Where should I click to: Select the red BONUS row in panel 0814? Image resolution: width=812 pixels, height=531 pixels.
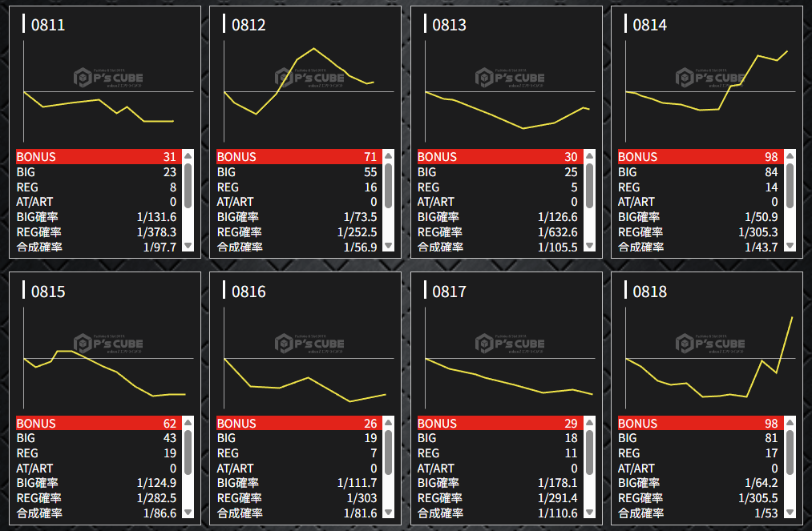(x=700, y=157)
